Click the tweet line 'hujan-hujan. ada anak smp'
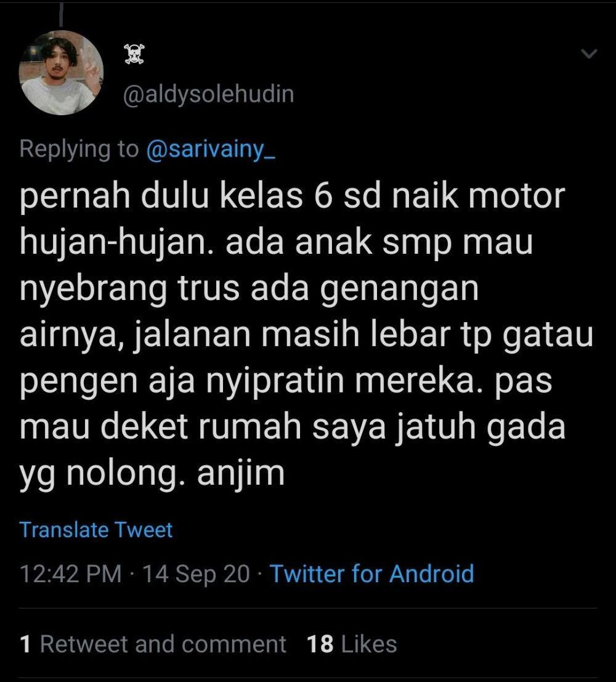616x682 pixels. [276, 243]
